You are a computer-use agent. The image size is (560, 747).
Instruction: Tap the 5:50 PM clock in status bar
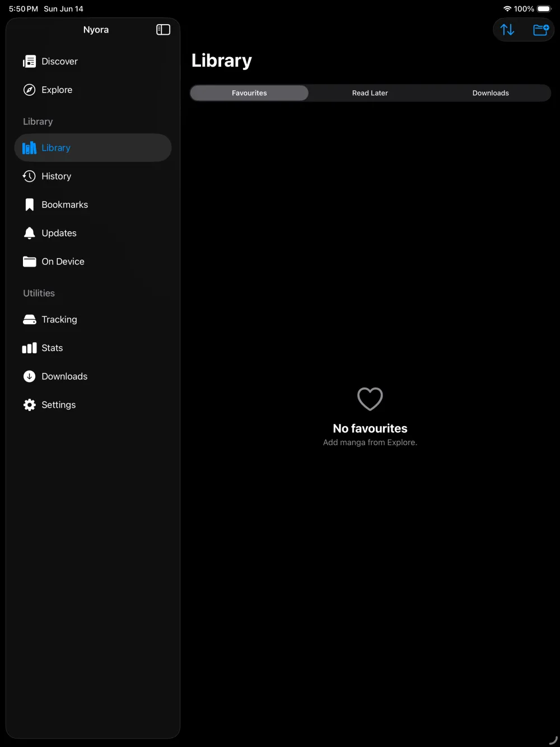pyautogui.click(x=24, y=9)
